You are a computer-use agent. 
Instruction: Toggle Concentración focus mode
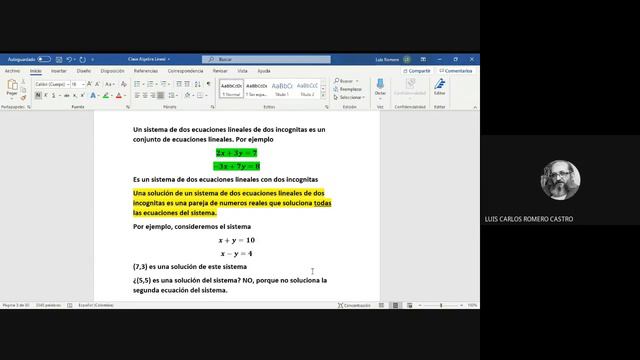pos(354,305)
